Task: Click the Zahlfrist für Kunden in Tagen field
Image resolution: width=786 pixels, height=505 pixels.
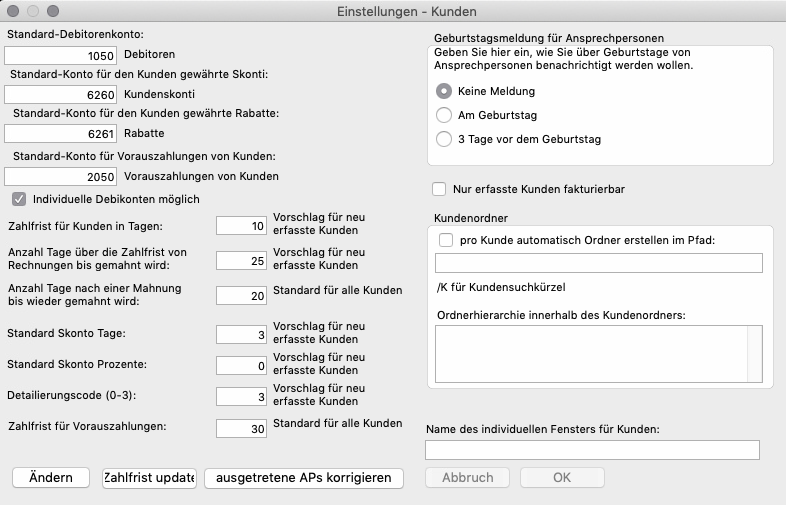Action: tap(238, 226)
